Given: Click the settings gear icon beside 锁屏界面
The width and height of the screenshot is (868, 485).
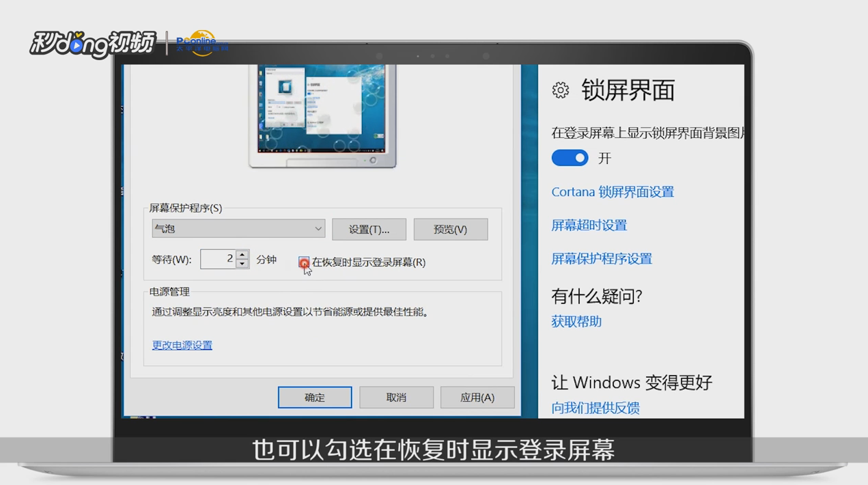Looking at the screenshot, I should (561, 90).
